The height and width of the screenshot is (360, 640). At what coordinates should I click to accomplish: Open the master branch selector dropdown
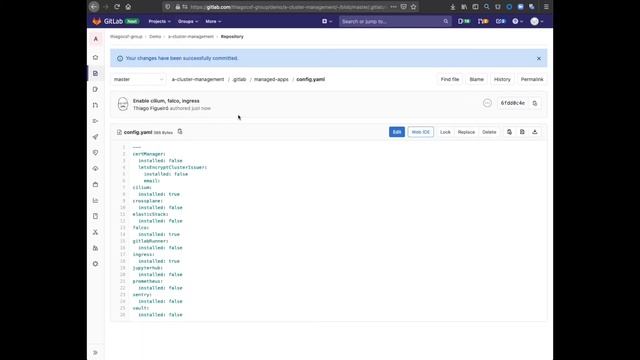click(x=138, y=79)
